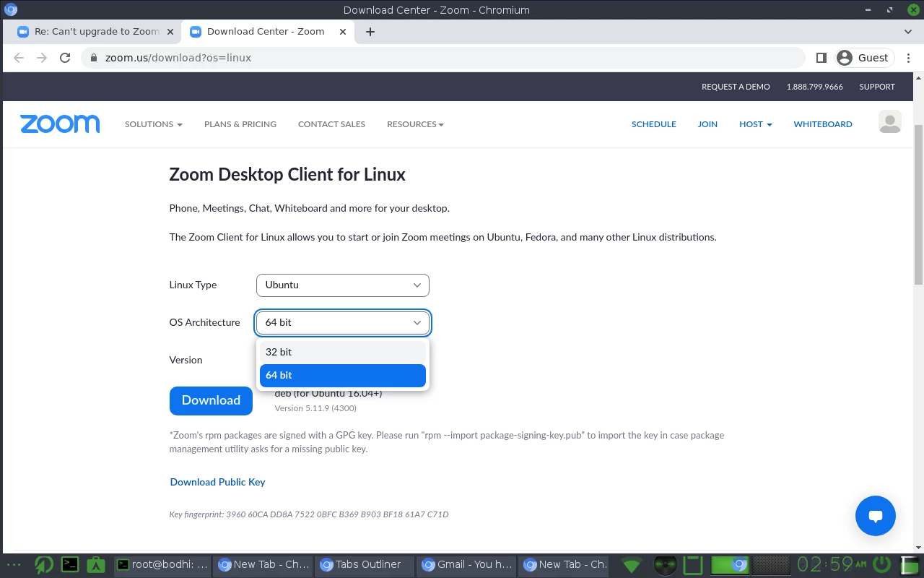Switch to second virtual desktop pager
924x578 pixels.
point(771,564)
